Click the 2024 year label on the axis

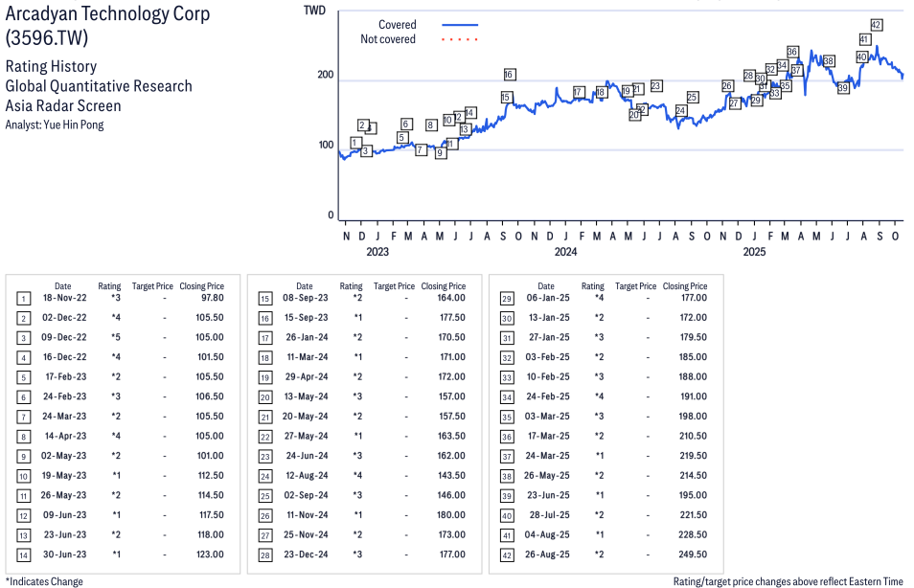(565, 252)
